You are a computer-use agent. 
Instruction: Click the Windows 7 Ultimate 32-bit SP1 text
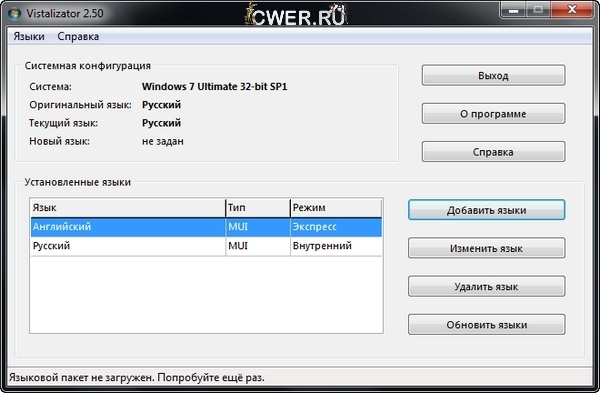[x=214, y=86]
